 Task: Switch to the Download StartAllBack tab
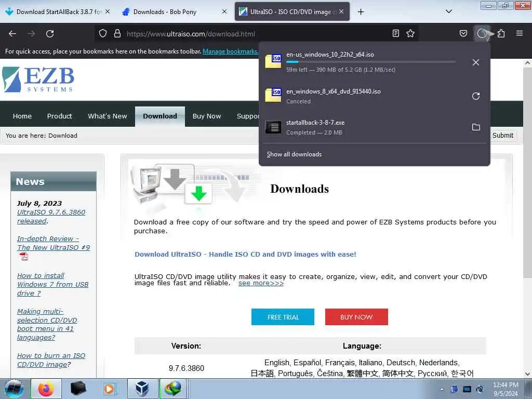58,12
